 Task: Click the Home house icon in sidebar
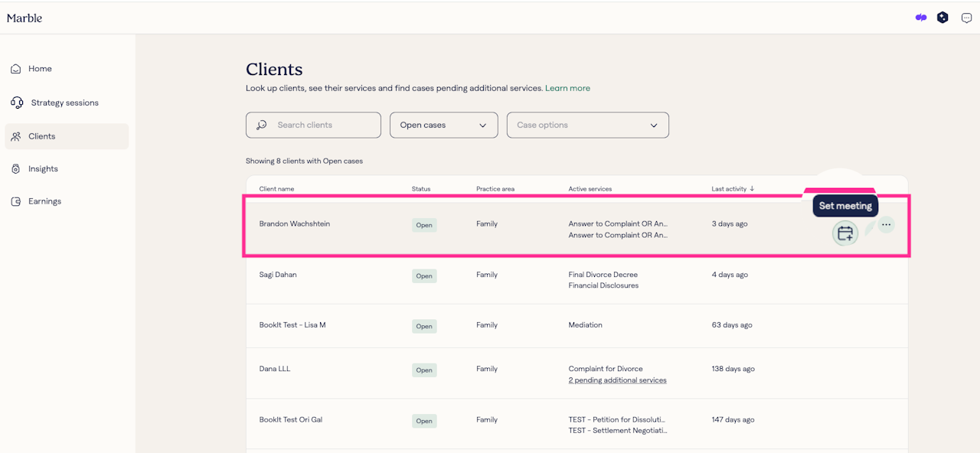click(x=16, y=69)
